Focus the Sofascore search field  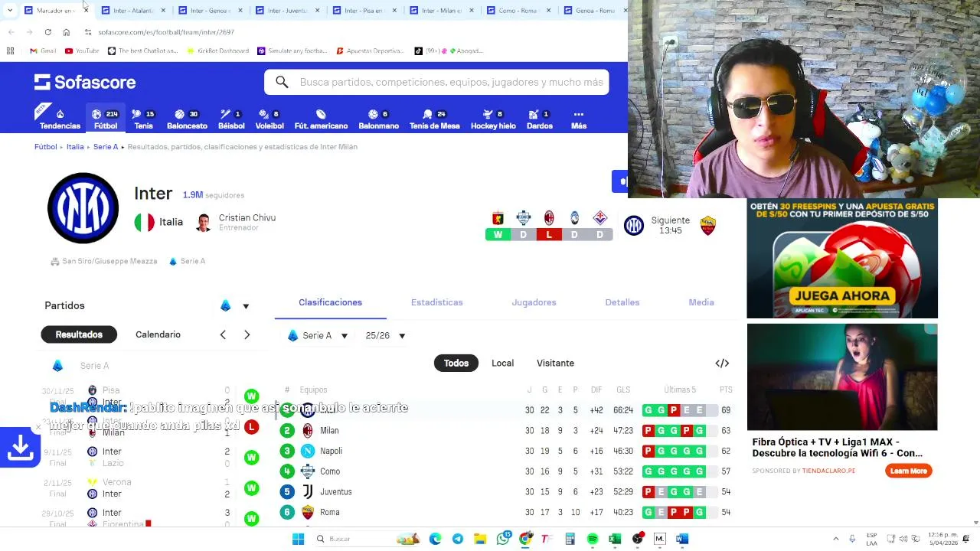click(x=436, y=82)
